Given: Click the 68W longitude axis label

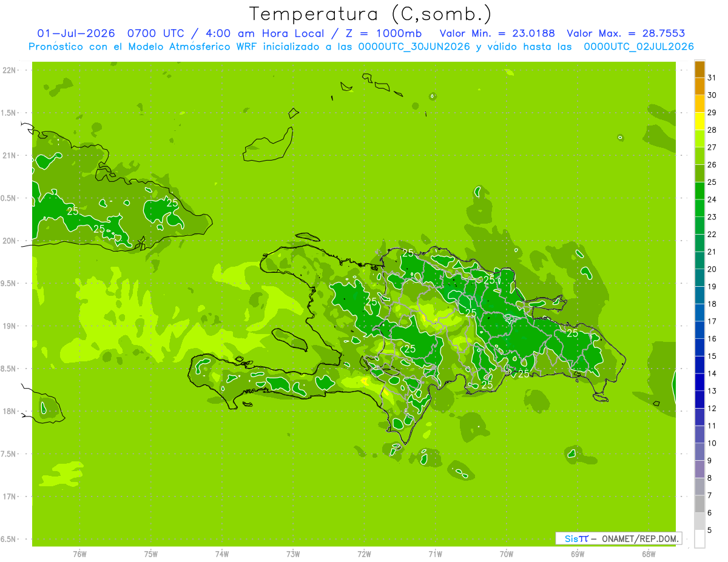Looking at the screenshot, I should click(648, 554).
